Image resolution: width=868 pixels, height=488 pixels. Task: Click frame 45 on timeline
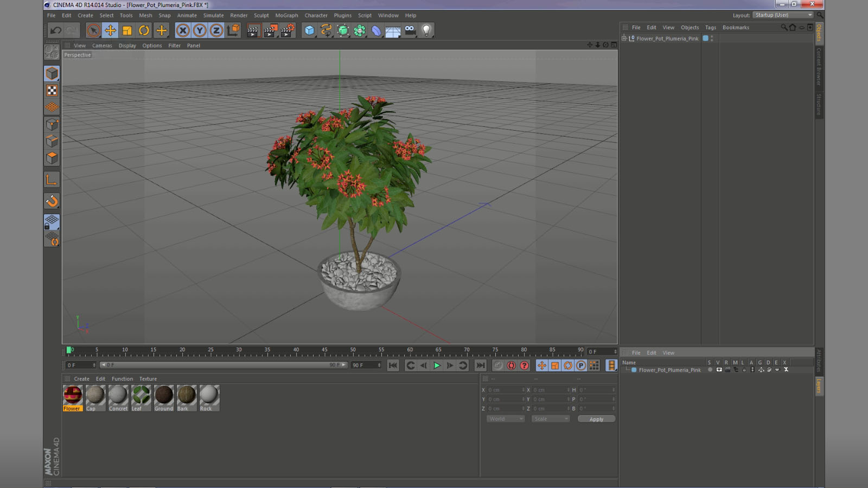(324, 351)
